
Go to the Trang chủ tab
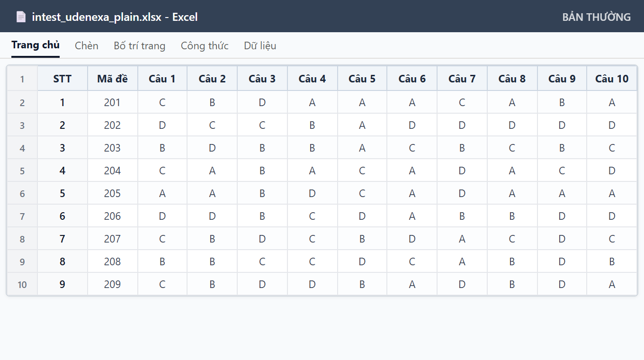[36, 45]
